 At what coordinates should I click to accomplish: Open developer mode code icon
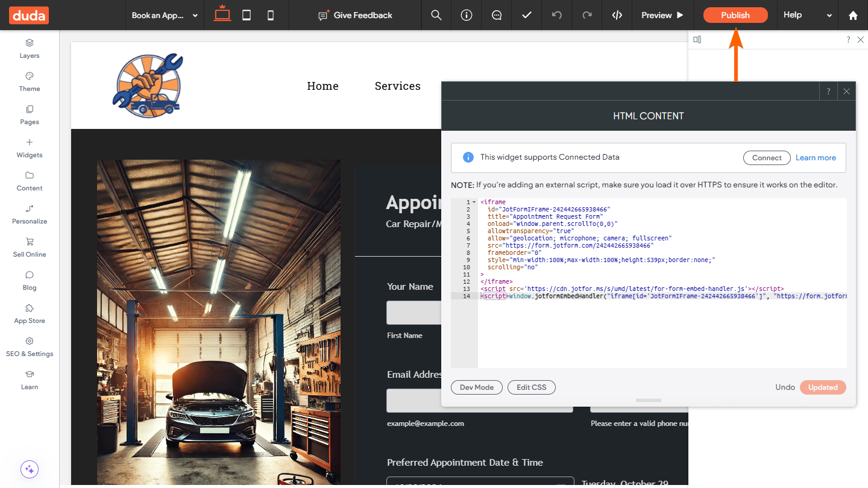point(617,15)
